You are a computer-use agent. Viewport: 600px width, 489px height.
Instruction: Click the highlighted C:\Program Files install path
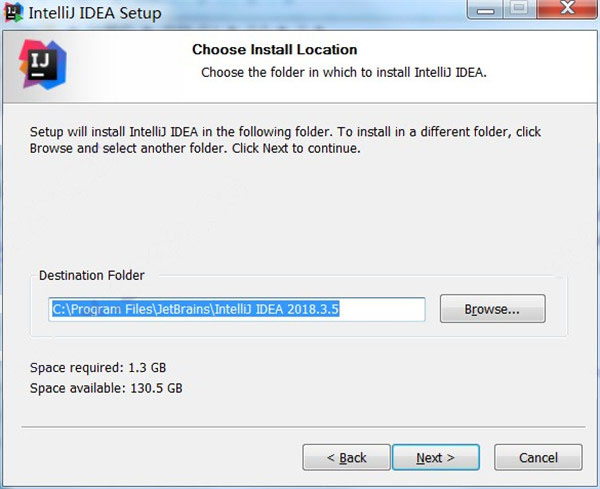[x=195, y=309]
